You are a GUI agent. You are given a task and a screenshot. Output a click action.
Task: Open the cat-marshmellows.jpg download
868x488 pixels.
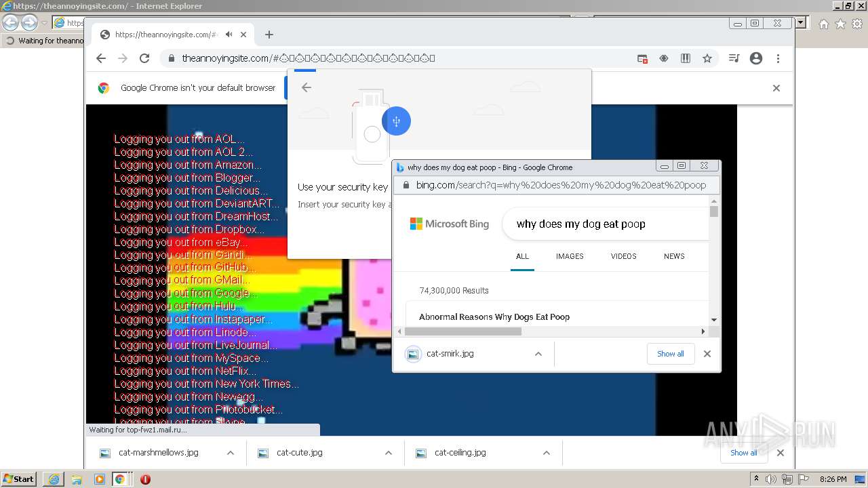[157, 453]
